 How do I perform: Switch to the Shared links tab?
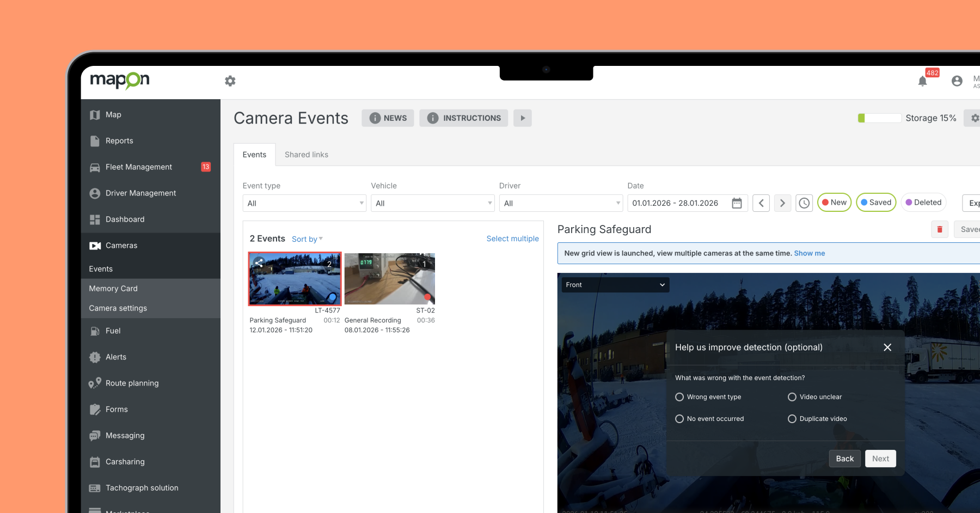pos(307,155)
